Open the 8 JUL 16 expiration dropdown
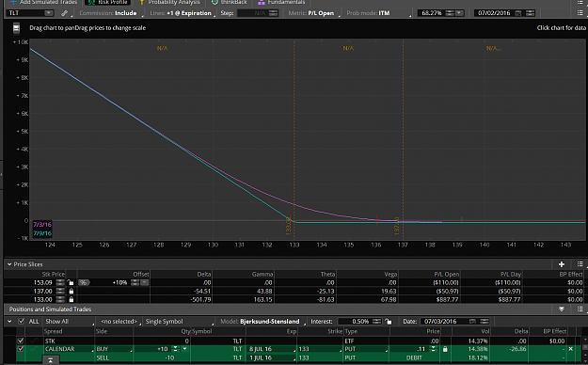 [x=272, y=349]
